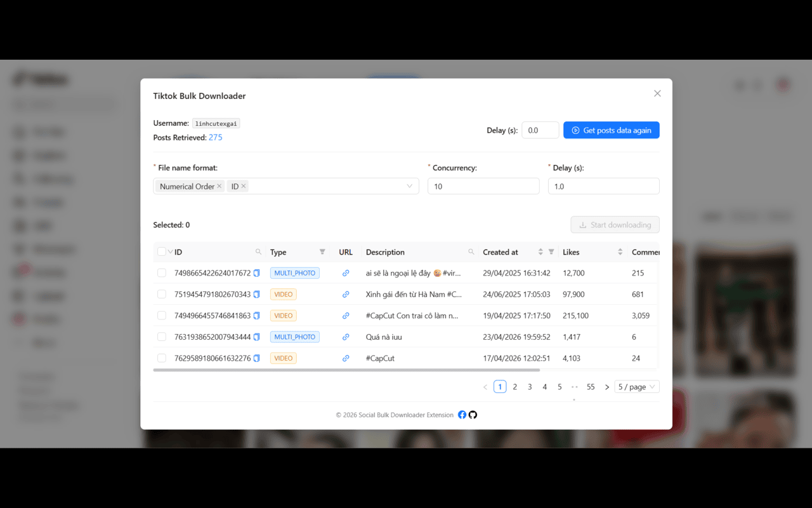This screenshot has height=508, width=812.
Task: Close the Tiktok Bulk Downloader dialog
Action: [657, 93]
